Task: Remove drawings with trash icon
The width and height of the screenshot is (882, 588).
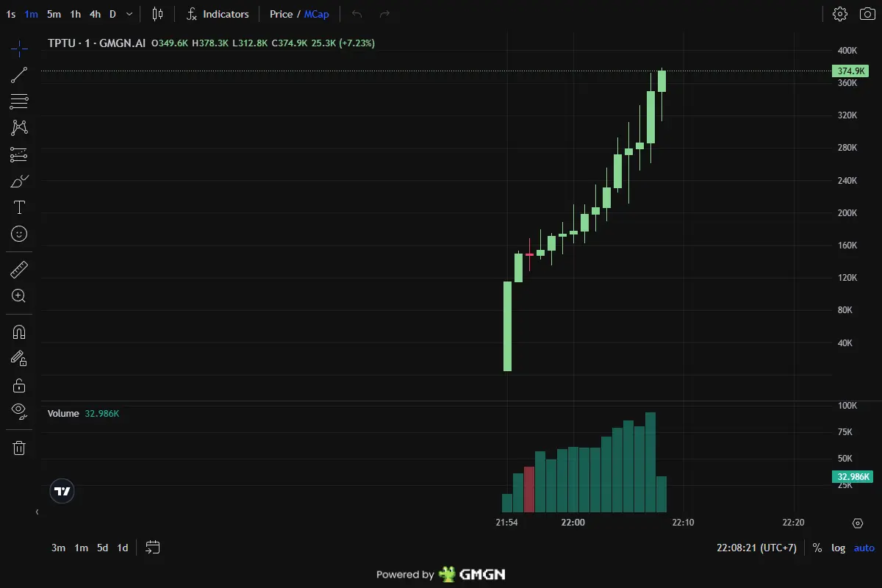Action: point(19,448)
